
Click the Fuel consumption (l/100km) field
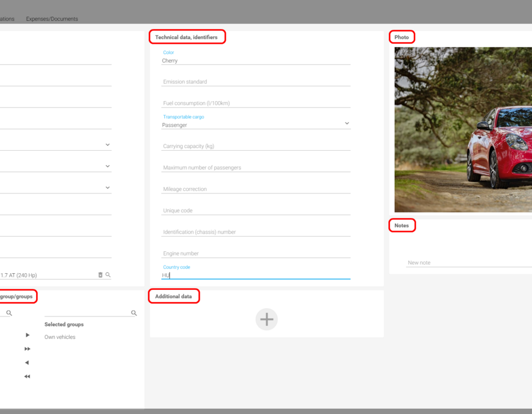(256, 103)
